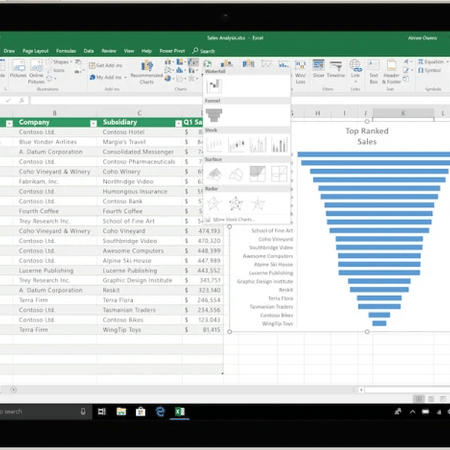Open the Equation dropdown
This screenshot has width=450, height=450.
tap(433, 62)
